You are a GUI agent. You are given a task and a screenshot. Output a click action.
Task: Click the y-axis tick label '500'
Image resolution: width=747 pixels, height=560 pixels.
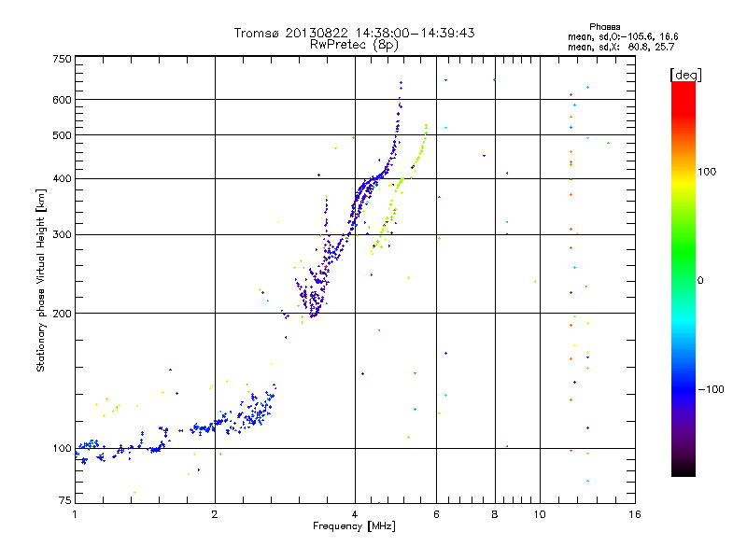click(62, 135)
